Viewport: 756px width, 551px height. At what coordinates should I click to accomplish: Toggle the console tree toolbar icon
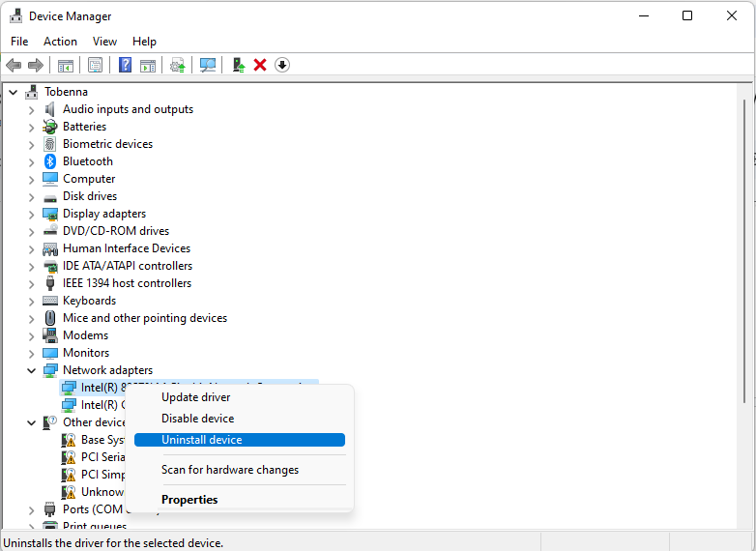pos(66,65)
